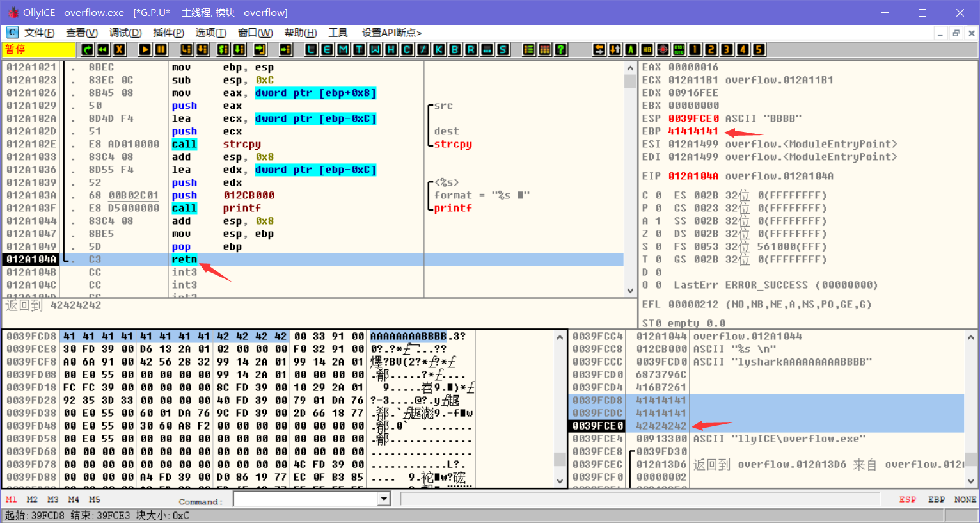This screenshot has width=980, height=523.
Task: Click the debugging options list icon
Action: click(529, 49)
